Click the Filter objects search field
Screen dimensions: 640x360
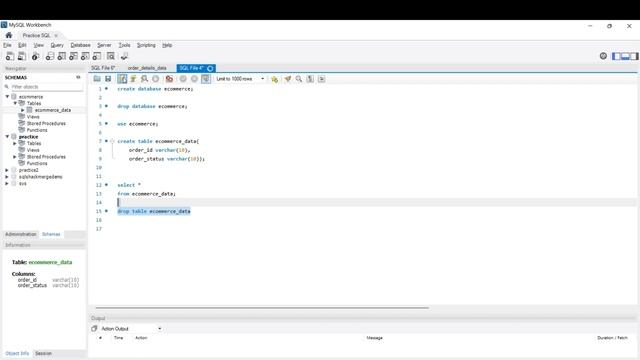45,87
